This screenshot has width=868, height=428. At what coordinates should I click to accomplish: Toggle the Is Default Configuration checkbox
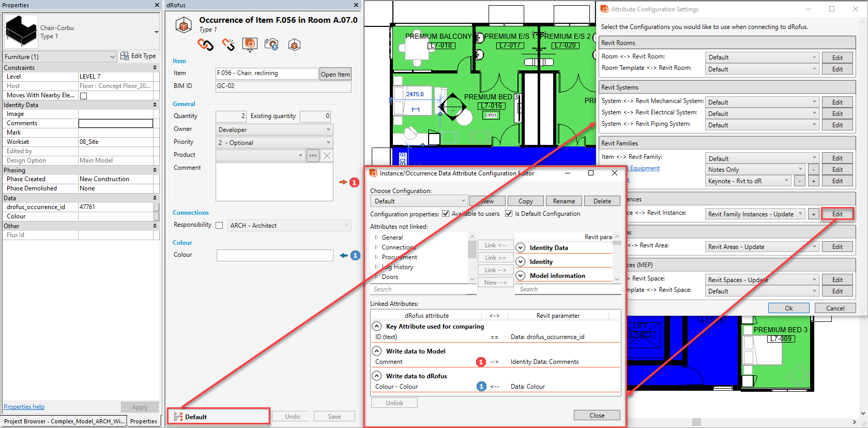tap(509, 214)
